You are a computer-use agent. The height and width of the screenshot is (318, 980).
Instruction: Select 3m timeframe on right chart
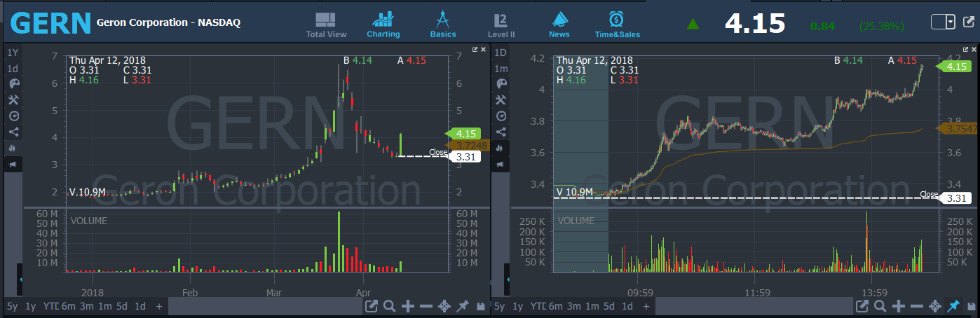pyautogui.click(x=574, y=306)
